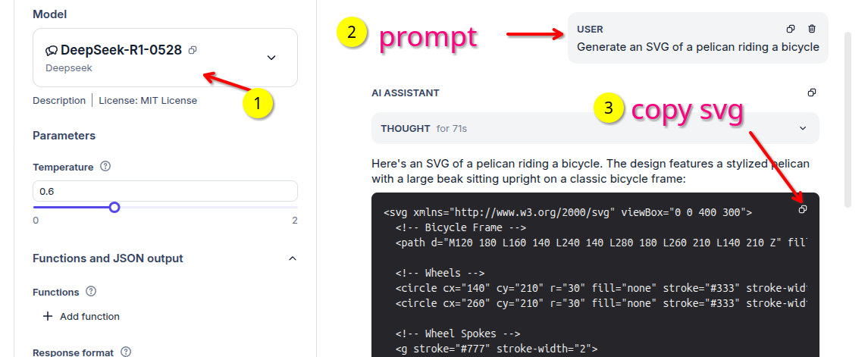Click the Functions help icon
The height and width of the screenshot is (357, 868).
click(x=91, y=292)
